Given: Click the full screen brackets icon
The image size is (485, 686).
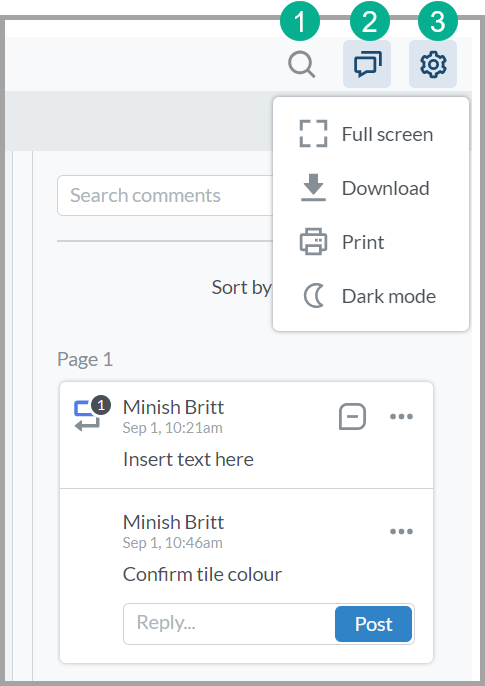Looking at the screenshot, I should click(x=313, y=133).
